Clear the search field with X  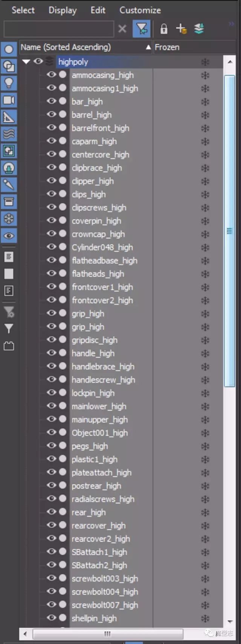[x=122, y=29]
